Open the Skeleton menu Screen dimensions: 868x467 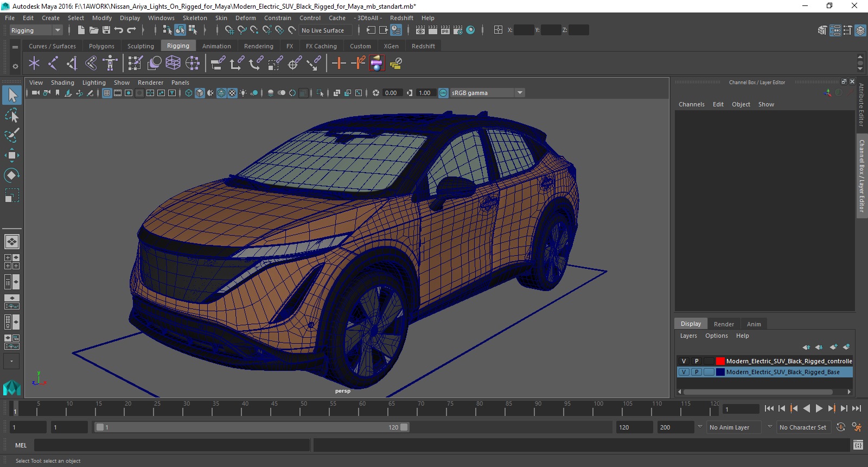pyautogui.click(x=195, y=18)
